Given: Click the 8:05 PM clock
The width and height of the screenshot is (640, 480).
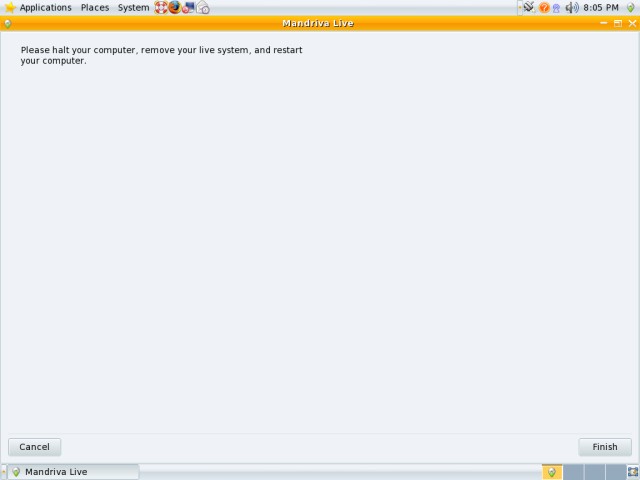Looking at the screenshot, I should coord(601,7).
